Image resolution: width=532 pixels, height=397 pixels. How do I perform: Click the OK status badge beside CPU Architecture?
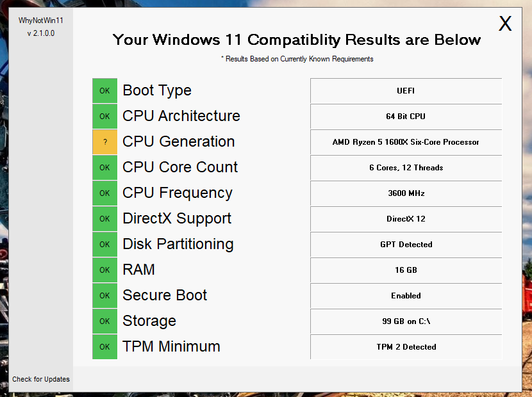(105, 117)
